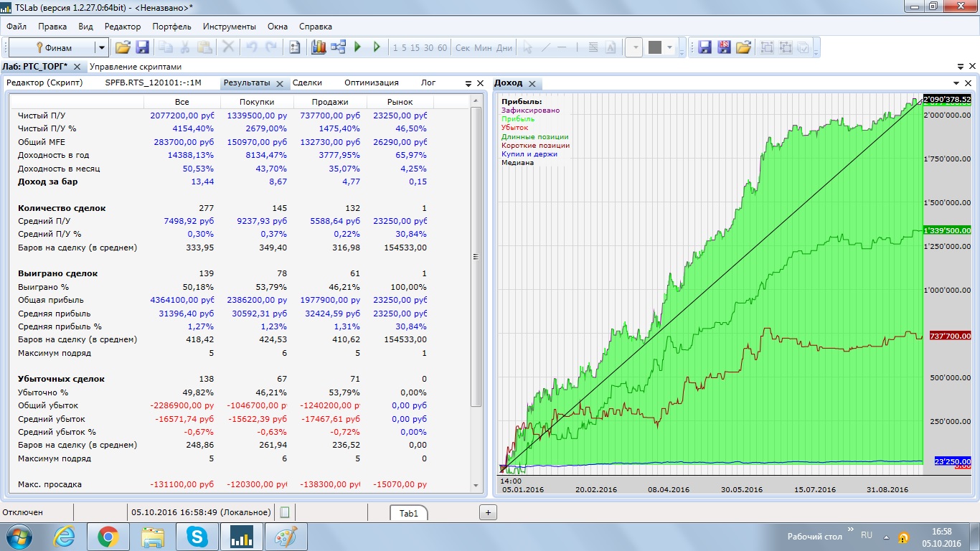Toggle the Сек timeframe button

(462, 48)
